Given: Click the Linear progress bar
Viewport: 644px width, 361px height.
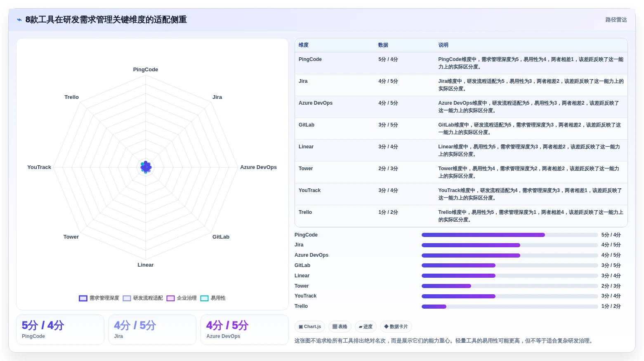Looking at the screenshot, I should coord(510,276).
